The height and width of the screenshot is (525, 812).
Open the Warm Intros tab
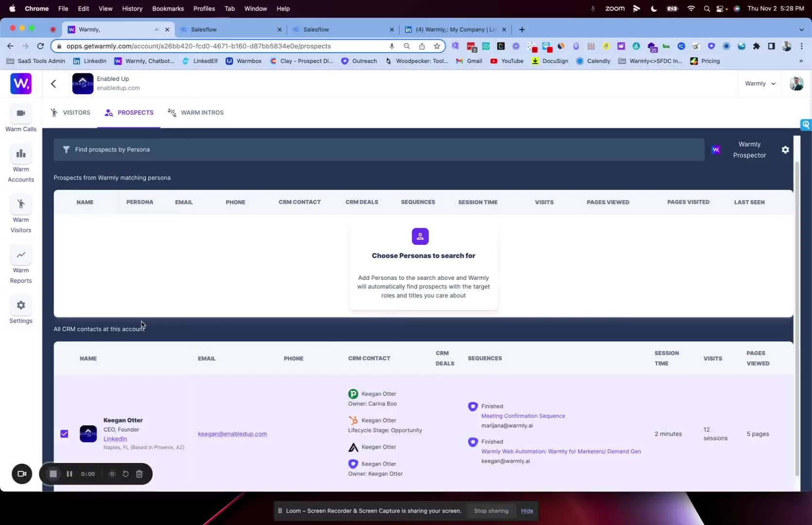click(x=195, y=112)
